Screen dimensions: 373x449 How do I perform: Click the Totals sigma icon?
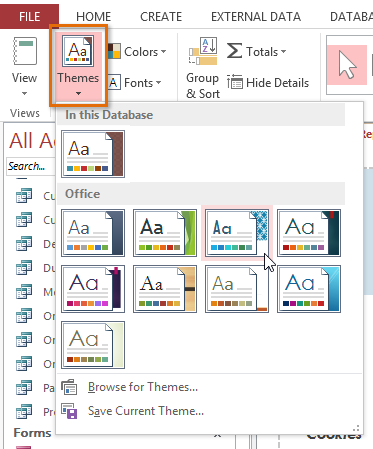tap(234, 51)
